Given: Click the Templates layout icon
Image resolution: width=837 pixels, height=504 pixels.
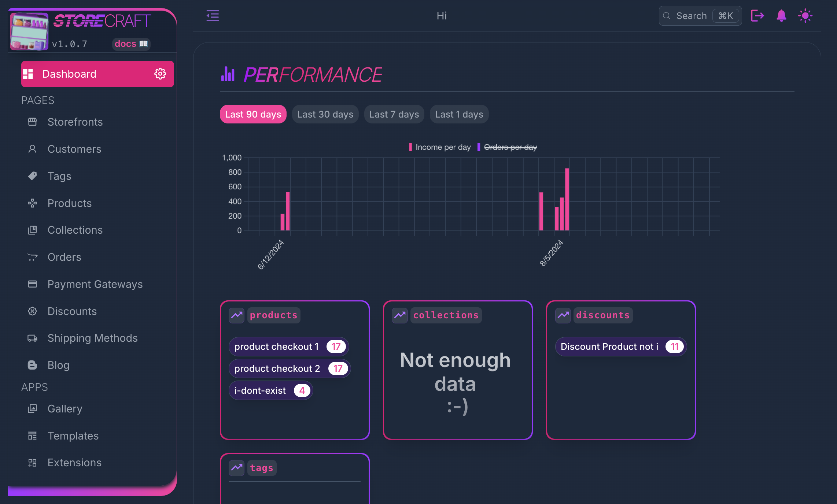Looking at the screenshot, I should coord(32,436).
